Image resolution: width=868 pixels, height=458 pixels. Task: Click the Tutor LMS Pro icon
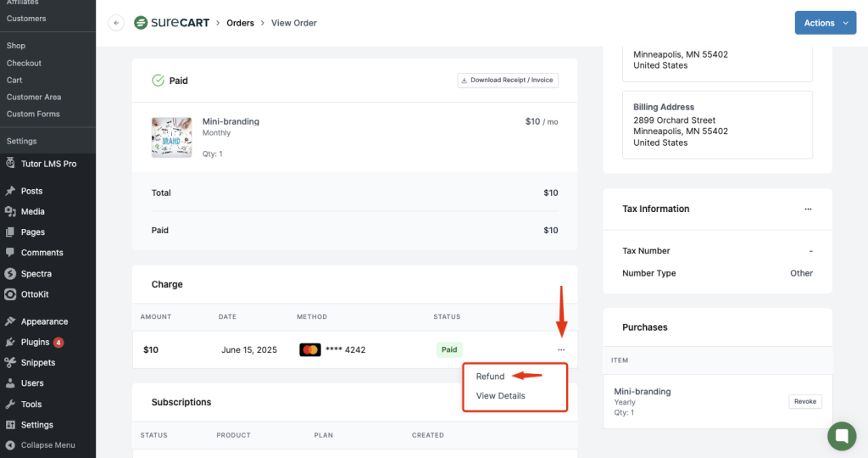pos(10,164)
